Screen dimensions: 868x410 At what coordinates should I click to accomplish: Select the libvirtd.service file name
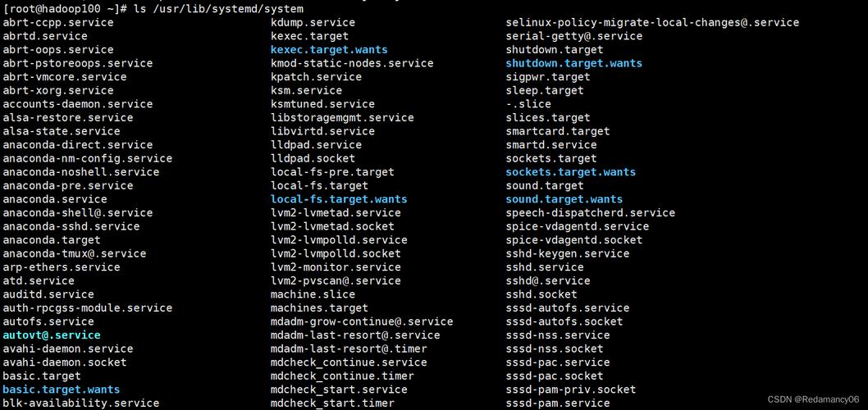pos(322,131)
